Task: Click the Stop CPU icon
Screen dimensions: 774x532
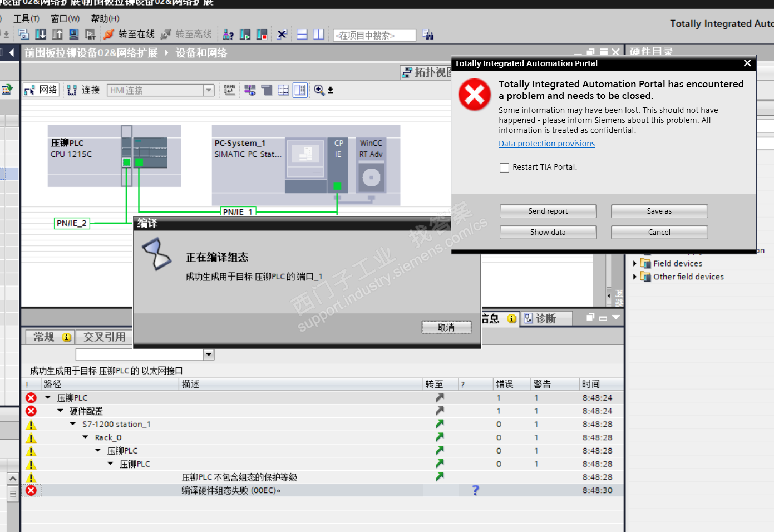Action: (262, 35)
